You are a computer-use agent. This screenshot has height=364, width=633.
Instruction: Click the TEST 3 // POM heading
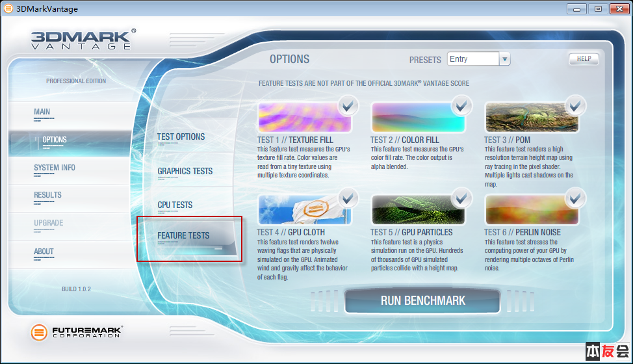[507, 140]
